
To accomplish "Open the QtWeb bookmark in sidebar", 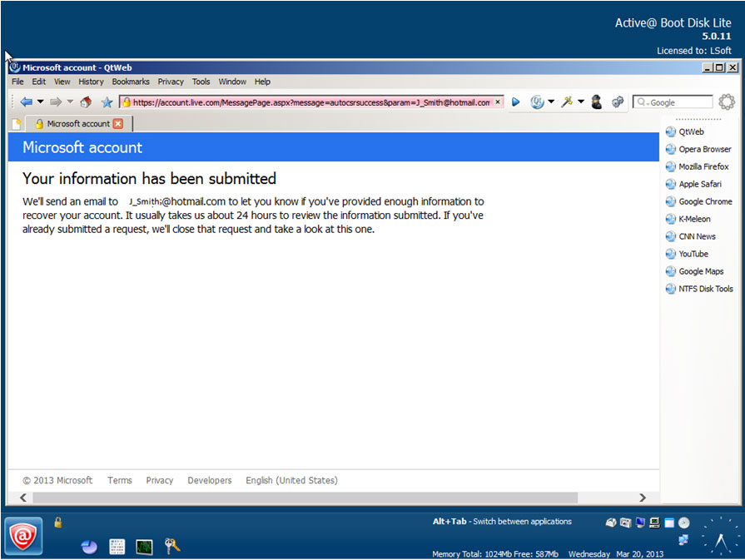I will (685, 131).
